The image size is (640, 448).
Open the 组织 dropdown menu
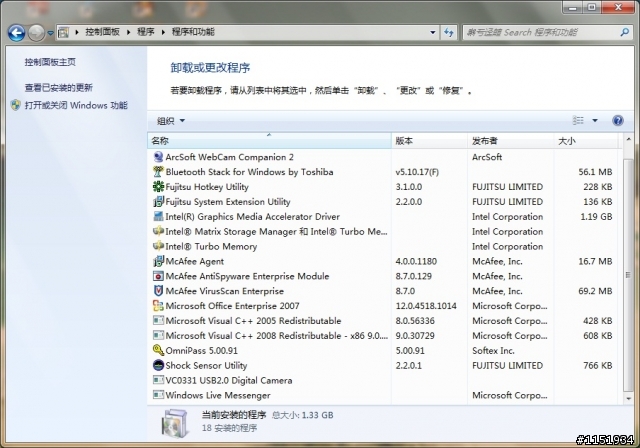[171, 121]
